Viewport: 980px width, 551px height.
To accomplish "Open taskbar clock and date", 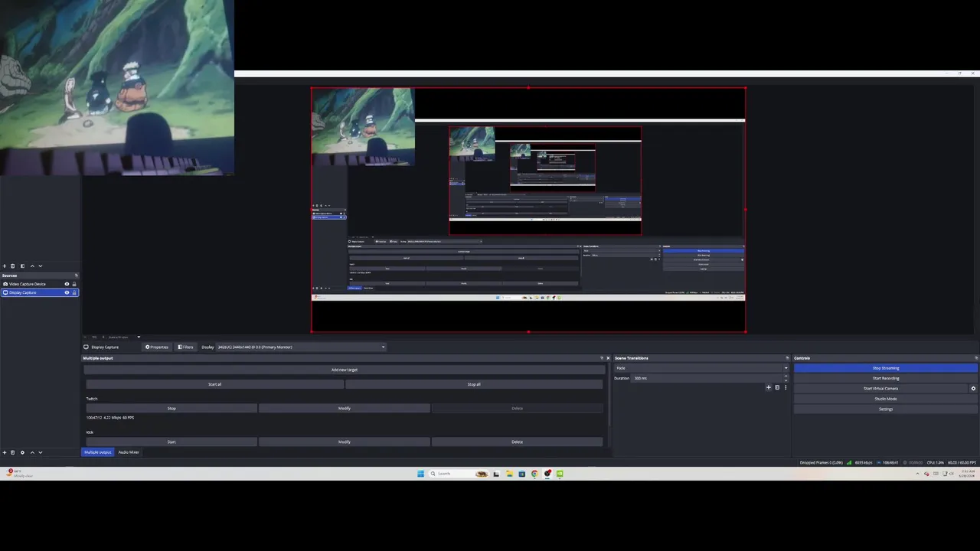I will [x=967, y=474].
